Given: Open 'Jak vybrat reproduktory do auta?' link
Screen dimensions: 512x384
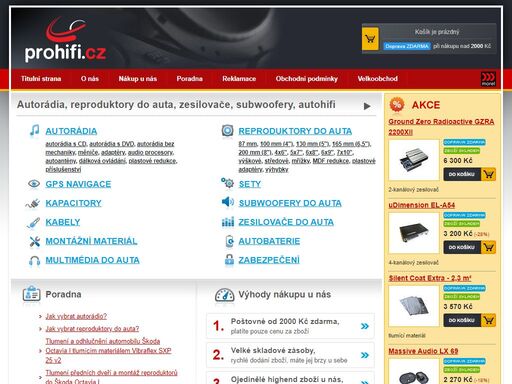Looking at the screenshot, I should click(92, 329).
